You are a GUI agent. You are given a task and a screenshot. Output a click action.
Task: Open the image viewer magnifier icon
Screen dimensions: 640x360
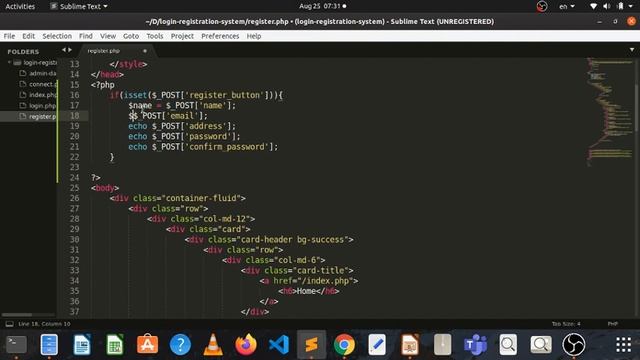click(541, 344)
